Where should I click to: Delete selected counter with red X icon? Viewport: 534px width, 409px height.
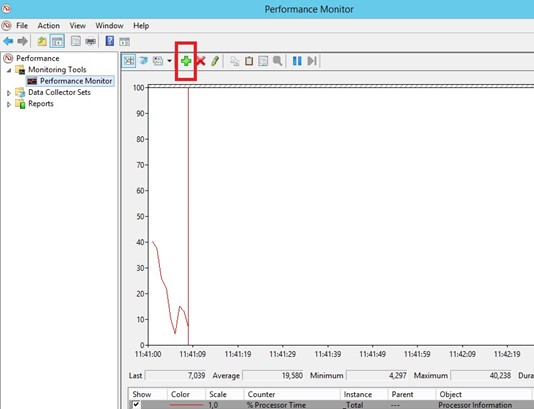click(201, 61)
